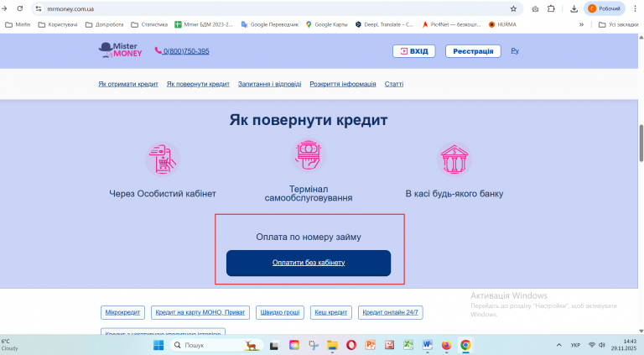Open the HURMA bookmark

[502, 24]
